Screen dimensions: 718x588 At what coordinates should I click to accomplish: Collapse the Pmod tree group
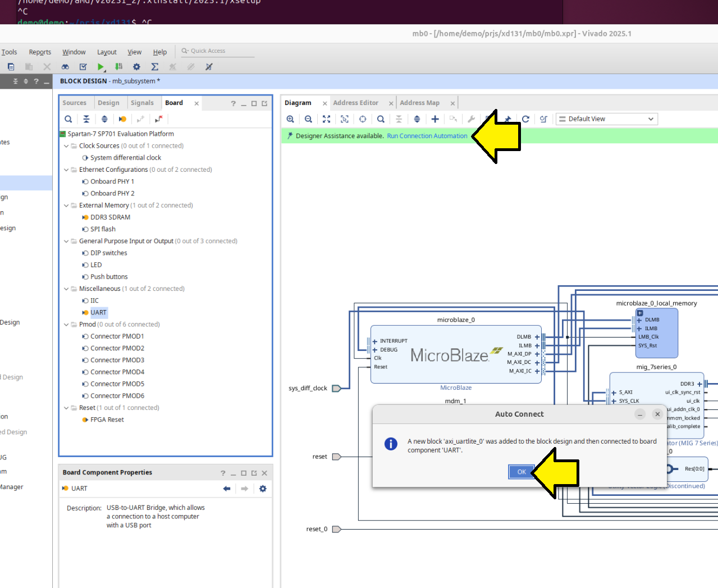pos(66,325)
